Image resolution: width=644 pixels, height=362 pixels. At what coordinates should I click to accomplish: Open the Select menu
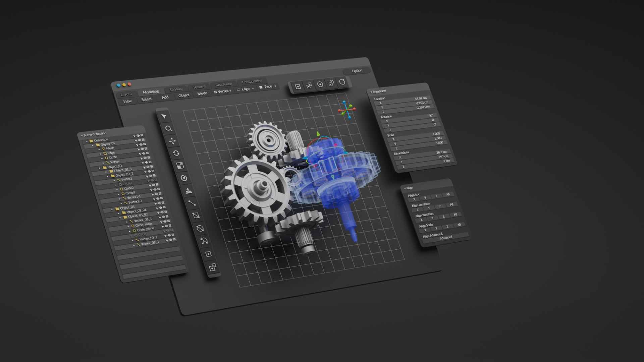coord(146,99)
